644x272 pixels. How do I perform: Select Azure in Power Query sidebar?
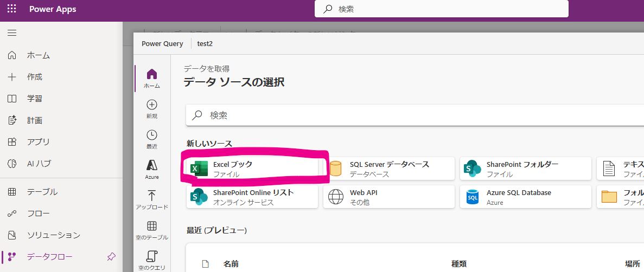point(152,170)
